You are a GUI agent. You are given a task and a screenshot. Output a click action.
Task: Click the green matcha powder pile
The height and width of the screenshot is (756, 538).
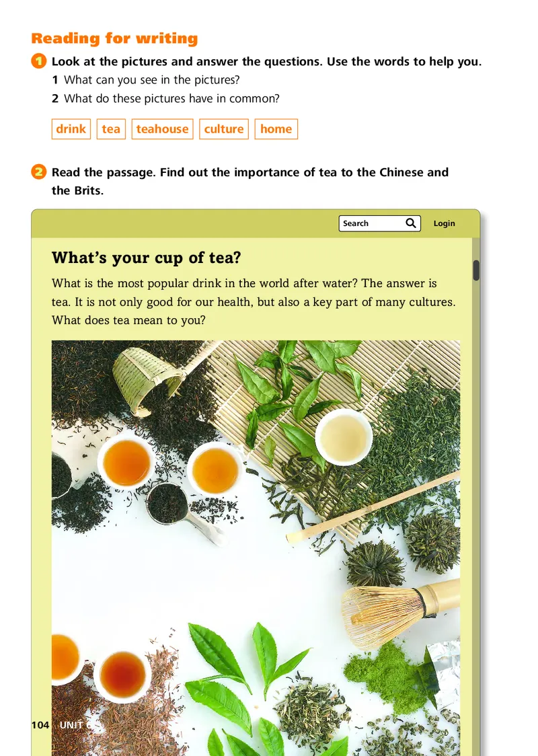click(385, 673)
